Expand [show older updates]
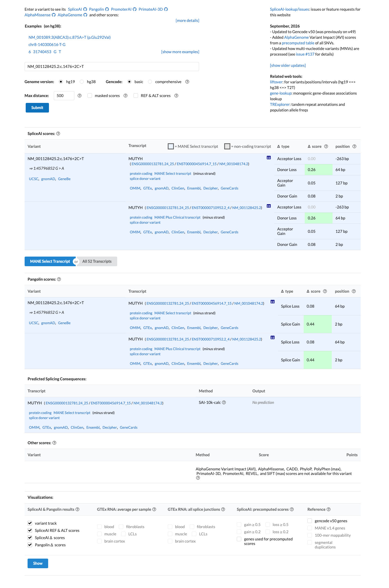Image resolution: width=389 pixels, height=588 pixels. click(288, 65)
